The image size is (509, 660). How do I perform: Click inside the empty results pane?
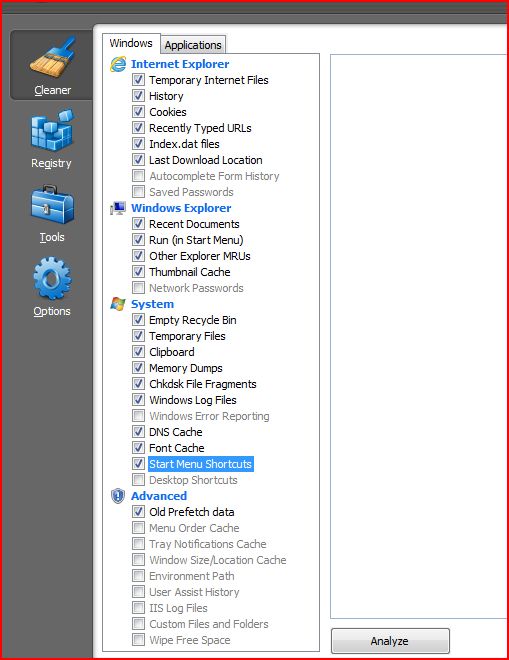[419, 336]
